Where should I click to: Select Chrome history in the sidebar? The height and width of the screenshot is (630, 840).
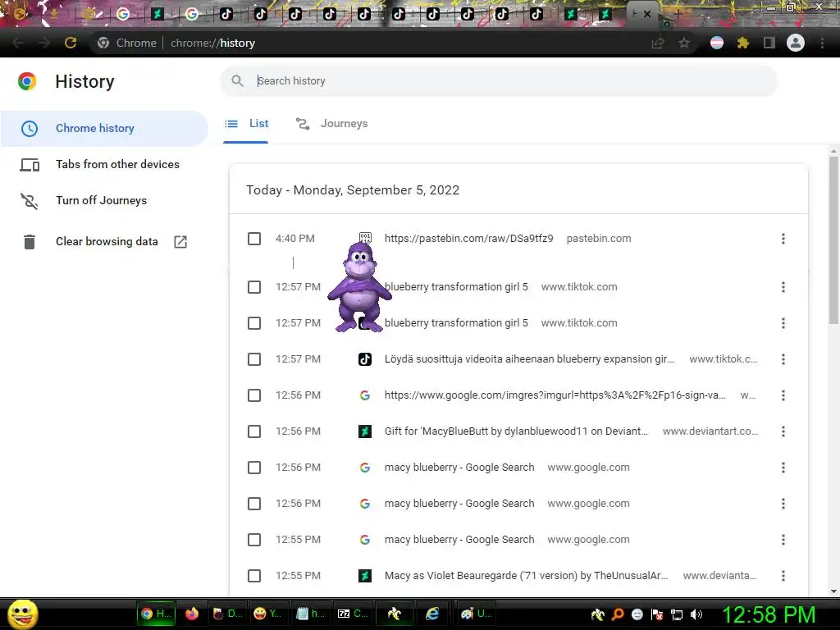104,129
